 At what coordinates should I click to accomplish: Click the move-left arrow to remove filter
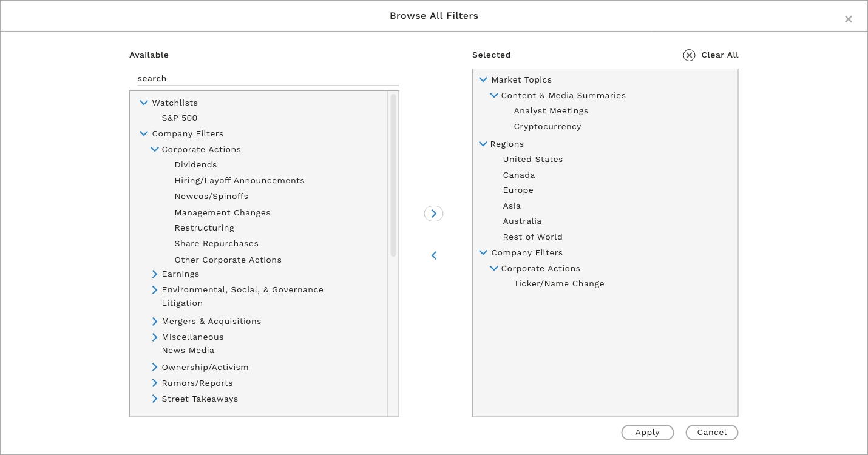434,255
